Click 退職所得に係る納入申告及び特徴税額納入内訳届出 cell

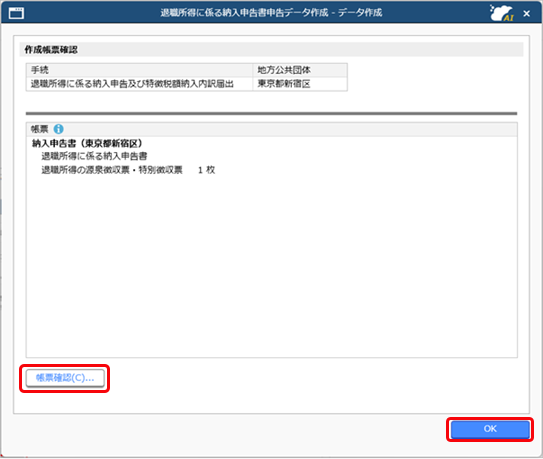(x=139, y=84)
